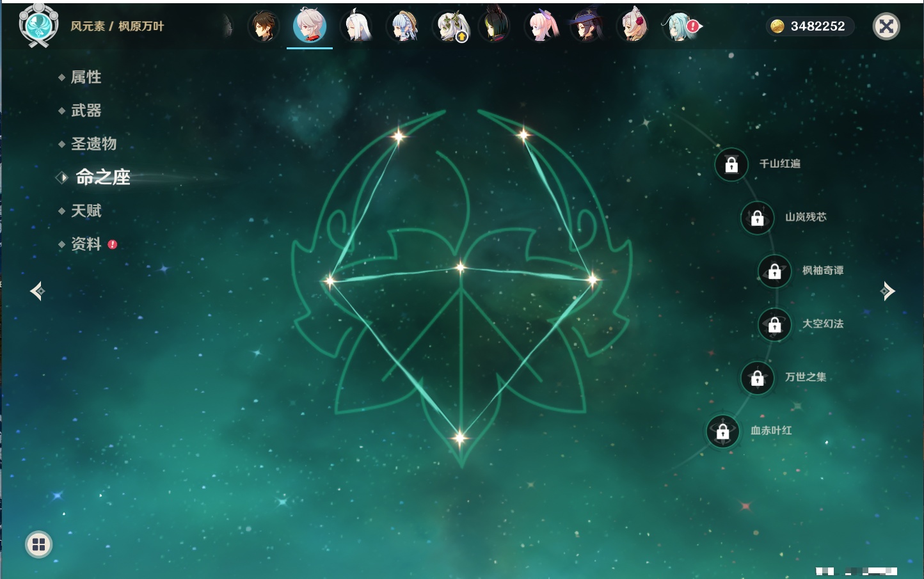Screen dimensions: 924x579
Task: Select Mona's avatar with purple hat
Action: point(587,26)
